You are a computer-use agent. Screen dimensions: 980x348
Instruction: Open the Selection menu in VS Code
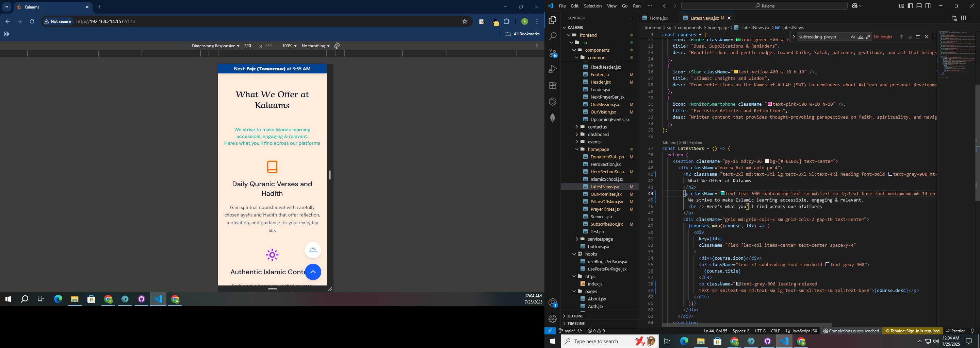click(593, 6)
